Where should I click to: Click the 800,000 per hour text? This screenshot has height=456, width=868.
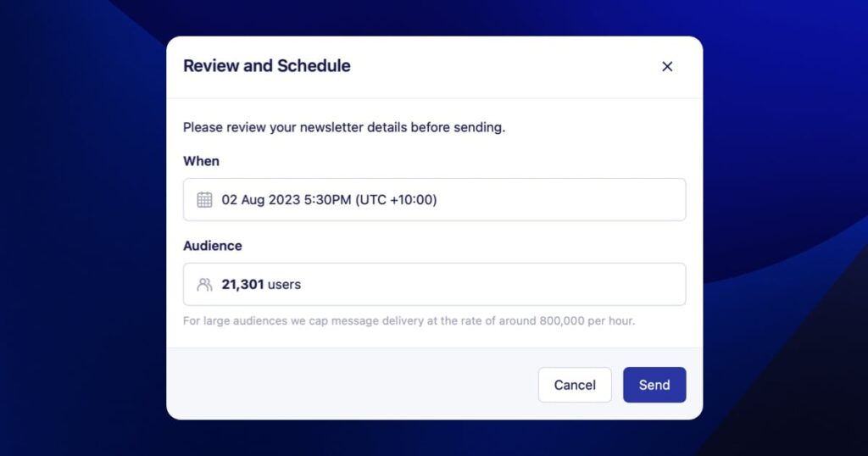click(x=587, y=321)
